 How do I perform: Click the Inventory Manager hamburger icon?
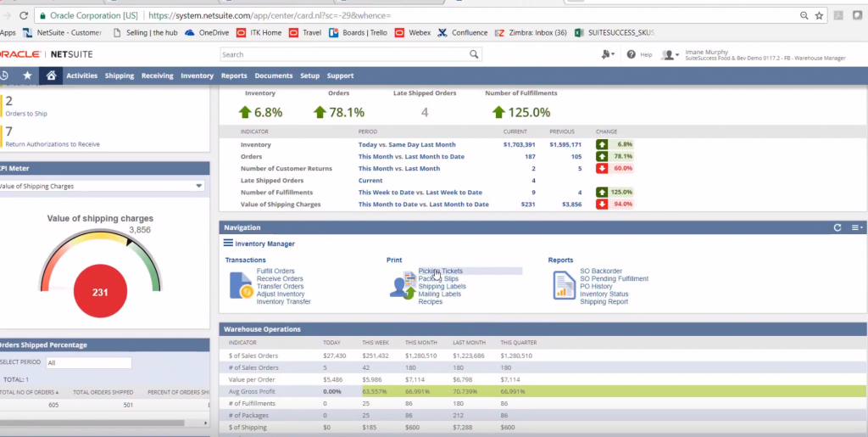(228, 244)
